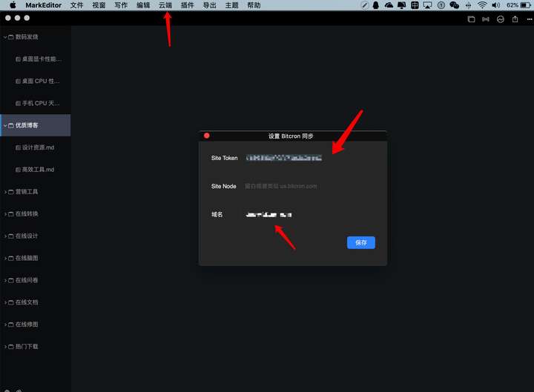Screen dimensions: 534x392
Task: Click the folder icon of 营销工具
Action: click(11, 192)
